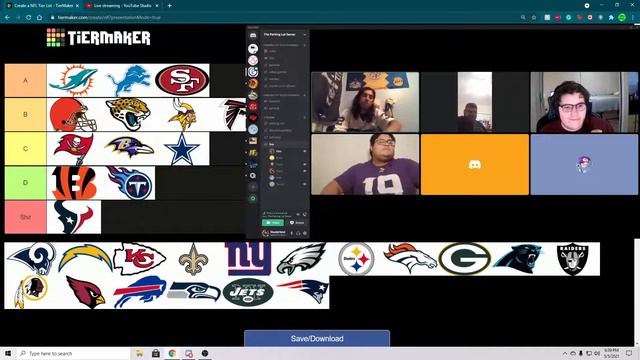640x360 pixels.
Task: Click the yellow C tier label
Action: [25, 149]
